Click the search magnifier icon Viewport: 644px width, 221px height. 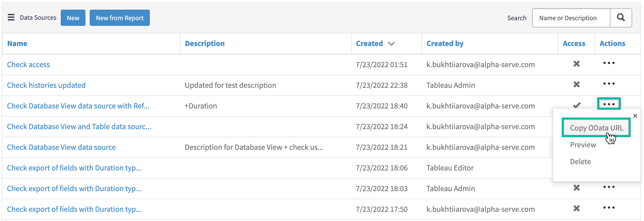(621, 18)
